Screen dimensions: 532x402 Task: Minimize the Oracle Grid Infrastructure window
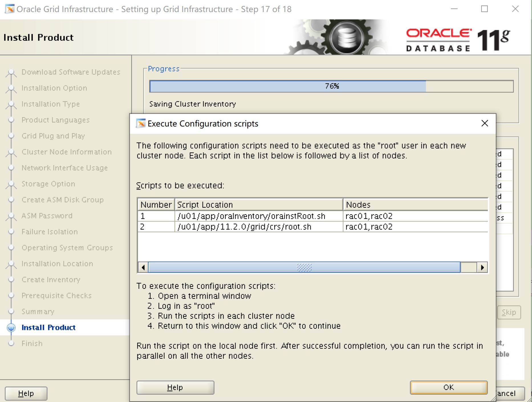[454, 9]
